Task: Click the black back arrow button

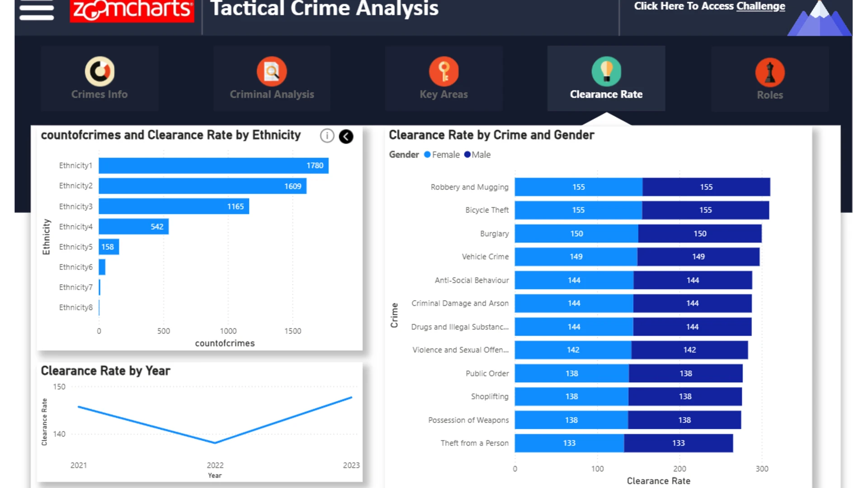Action: [346, 136]
